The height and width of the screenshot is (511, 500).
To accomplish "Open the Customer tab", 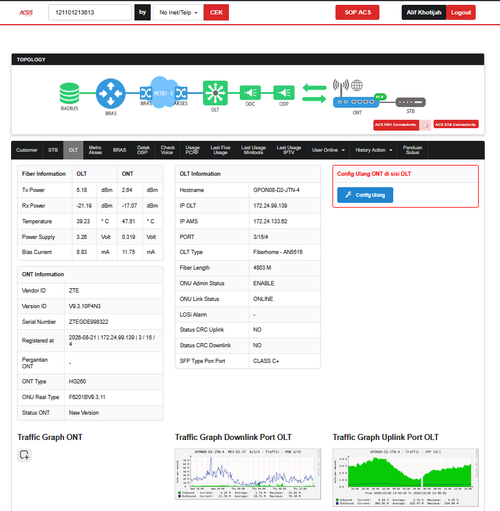I will tap(27, 150).
